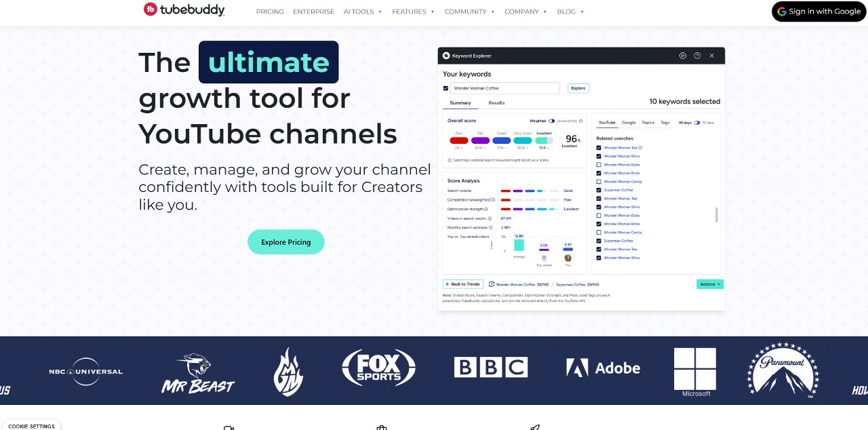Image resolution: width=868 pixels, height=430 pixels.
Task: Click the info icon beside Competition (unweighted)
Action: [x=492, y=200]
